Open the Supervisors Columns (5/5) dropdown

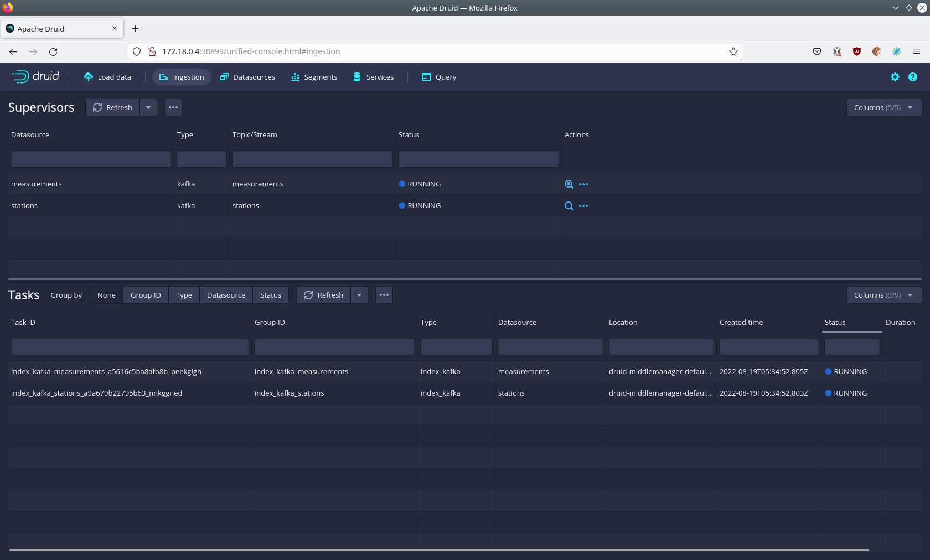[x=883, y=107]
